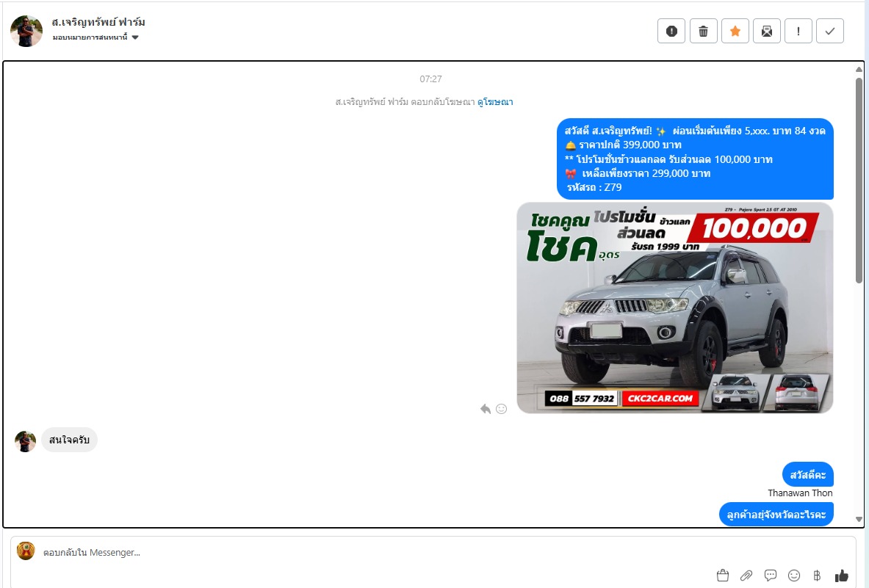Image resolution: width=869 pixels, height=588 pixels.
Task: Open the Pajero Sport ad image
Action: (674, 308)
